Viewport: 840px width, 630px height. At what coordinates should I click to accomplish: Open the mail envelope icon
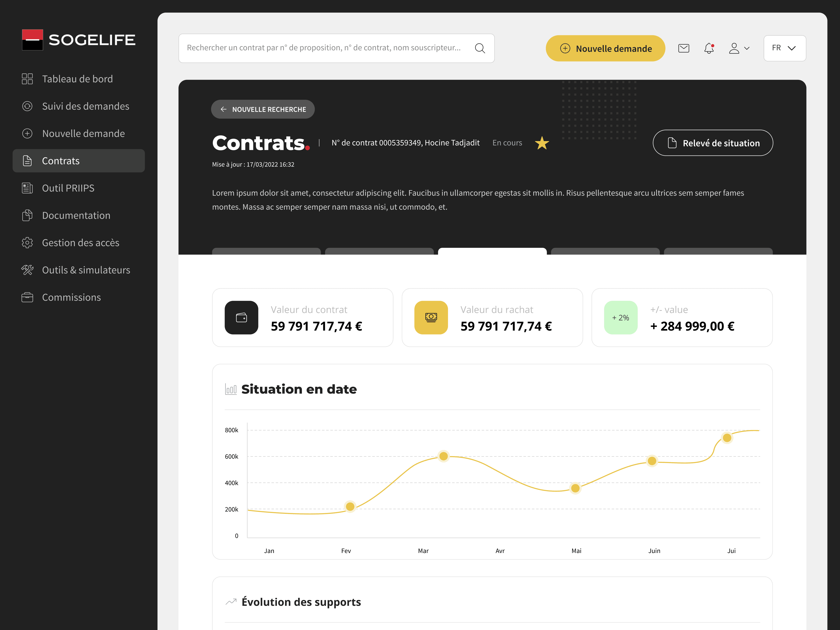(684, 48)
